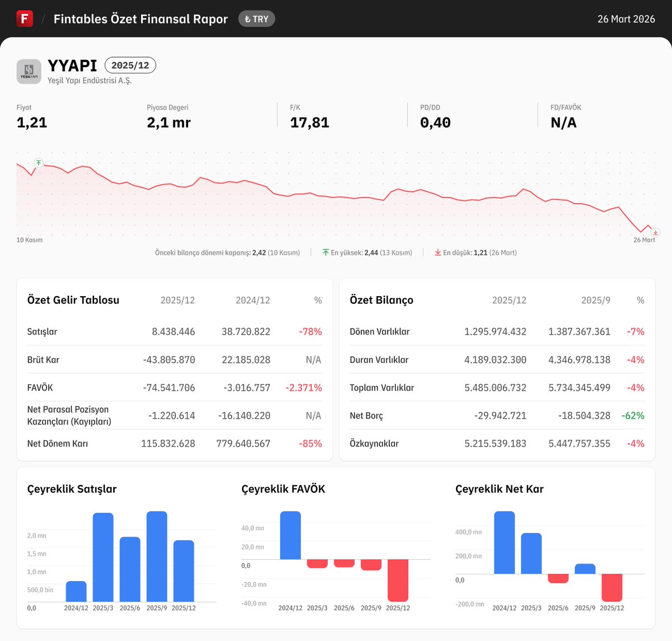Viewport: 672px width, 641px height.
Task: Click the Özet Gelir Tablosu heading
Action: [x=73, y=300]
